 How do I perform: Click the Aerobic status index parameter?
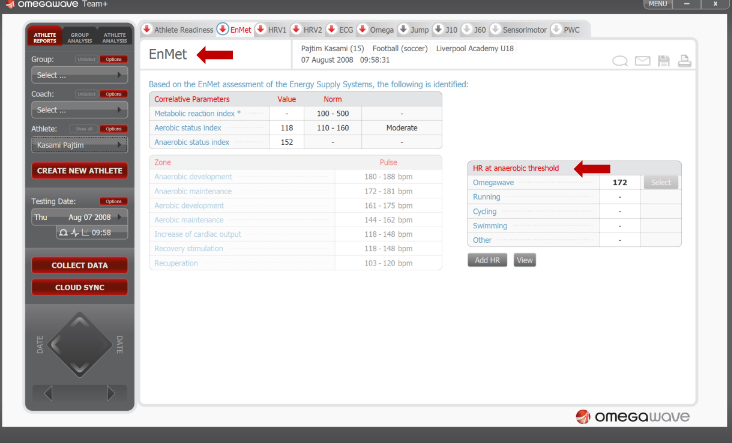coord(188,128)
